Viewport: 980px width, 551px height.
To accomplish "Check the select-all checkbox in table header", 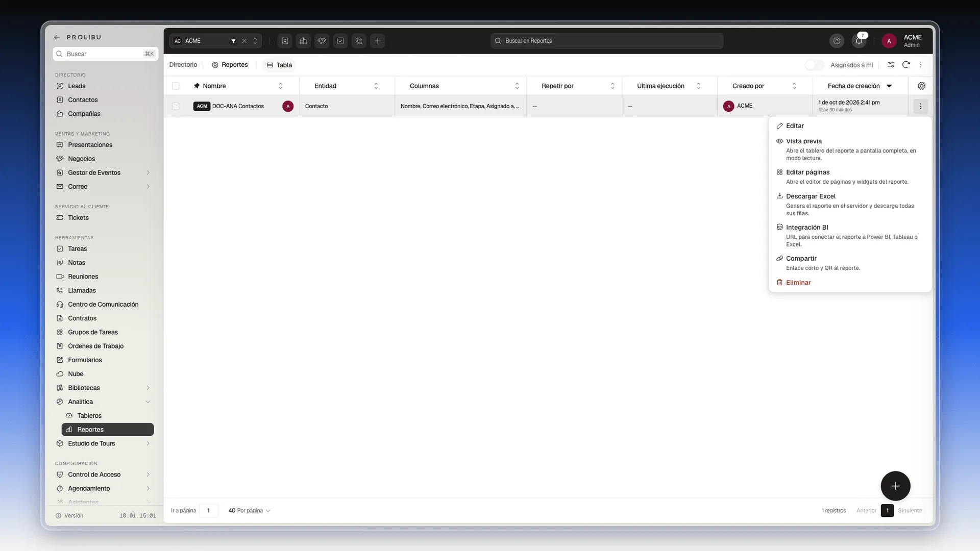I will (x=176, y=86).
